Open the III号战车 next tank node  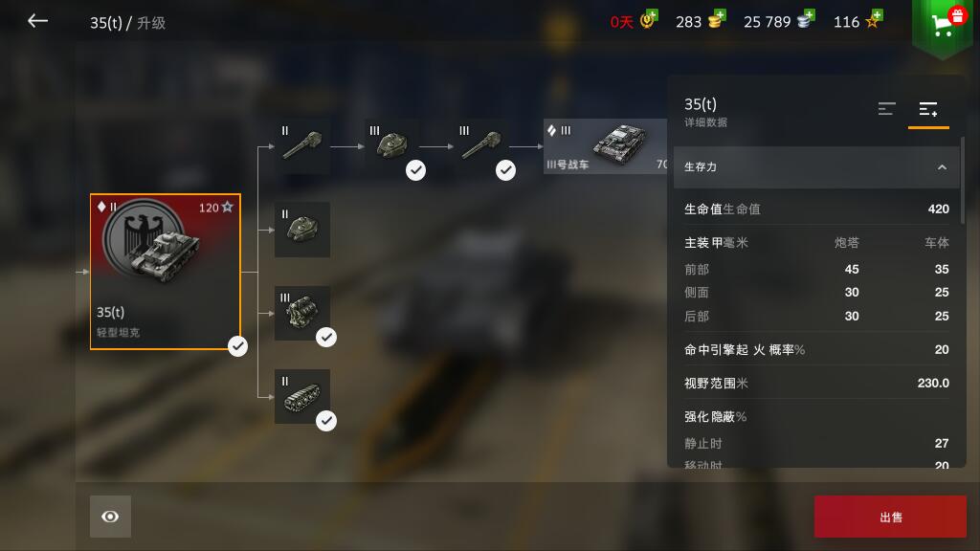605,146
